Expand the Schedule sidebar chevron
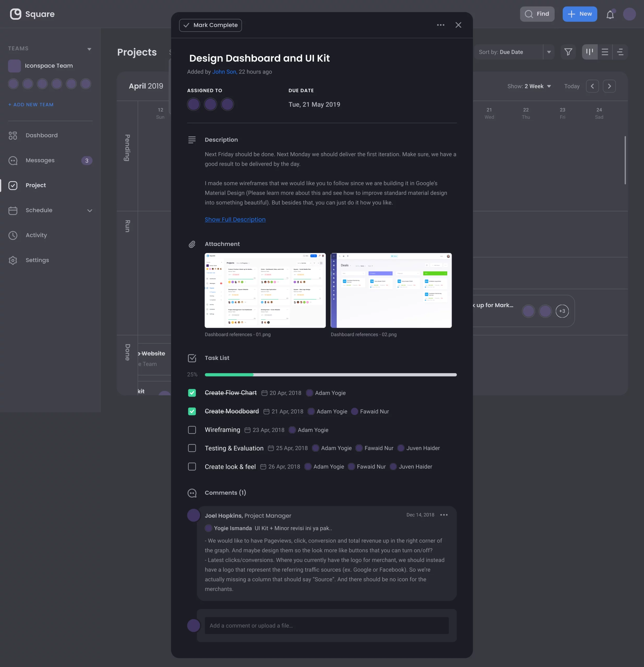 click(89, 211)
